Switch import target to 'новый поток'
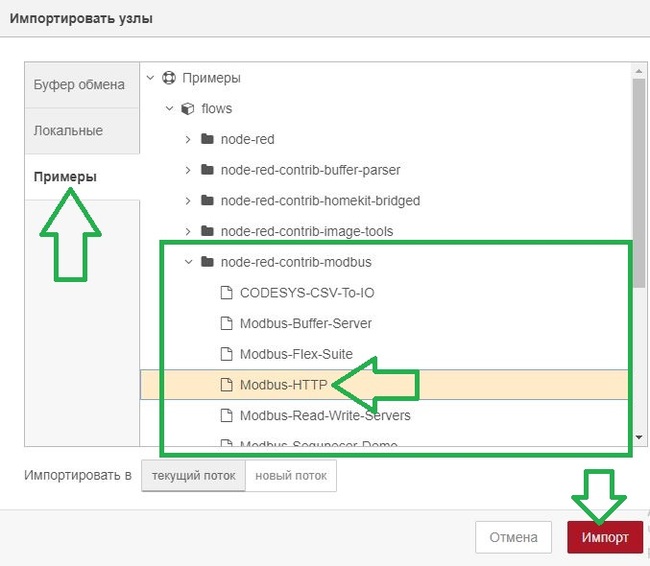Screen dimensions: 650x566 tap(291, 476)
